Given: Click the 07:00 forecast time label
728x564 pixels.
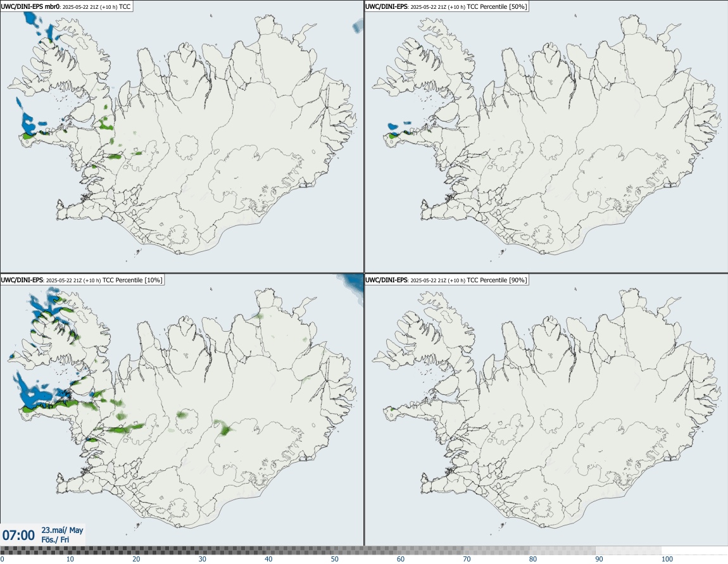Looking at the screenshot, I should point(18,536).
